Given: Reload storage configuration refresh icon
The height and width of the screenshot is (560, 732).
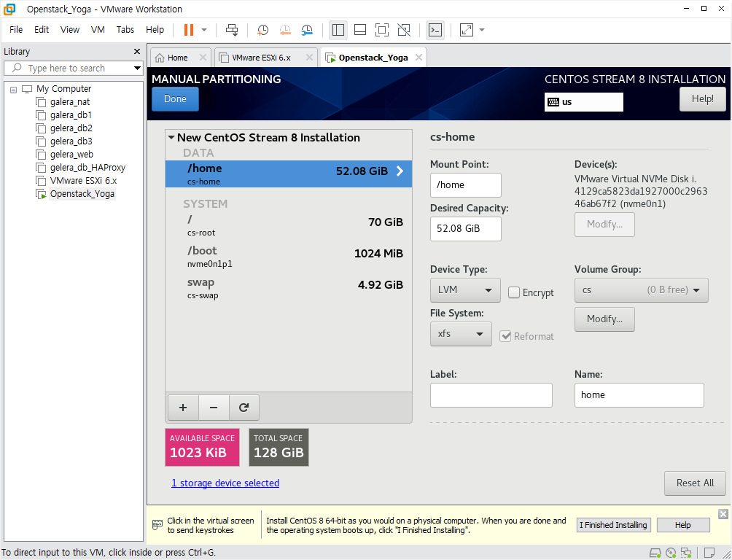Looking at the screenshot, I should point(244,408).
